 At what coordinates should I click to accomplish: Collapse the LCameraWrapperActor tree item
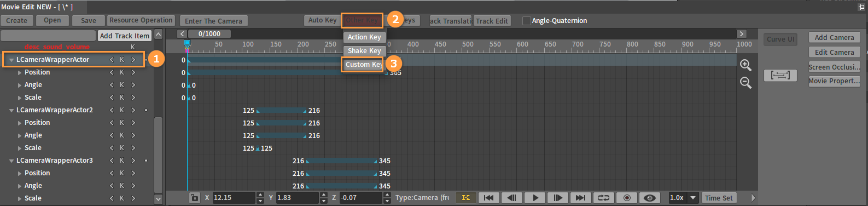pos(11,60)
